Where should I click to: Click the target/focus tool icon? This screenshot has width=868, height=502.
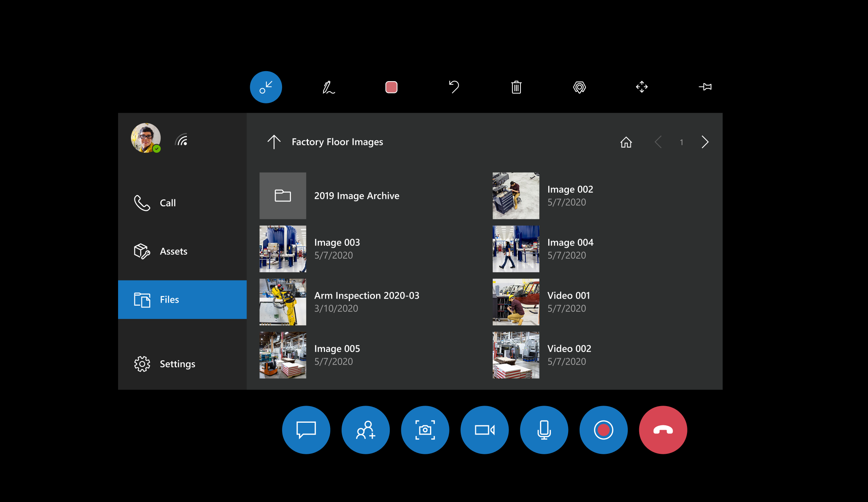click(578, 87)
